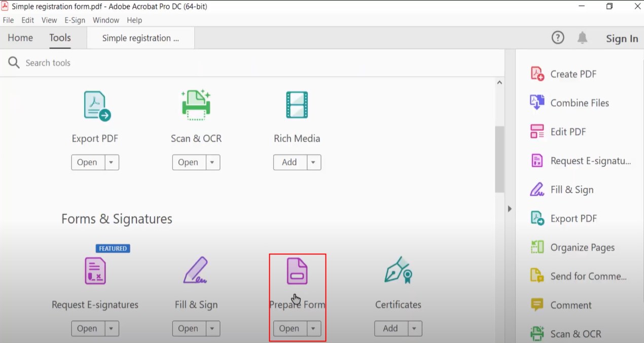Select the Export PDF tool icon

[95, 104]
